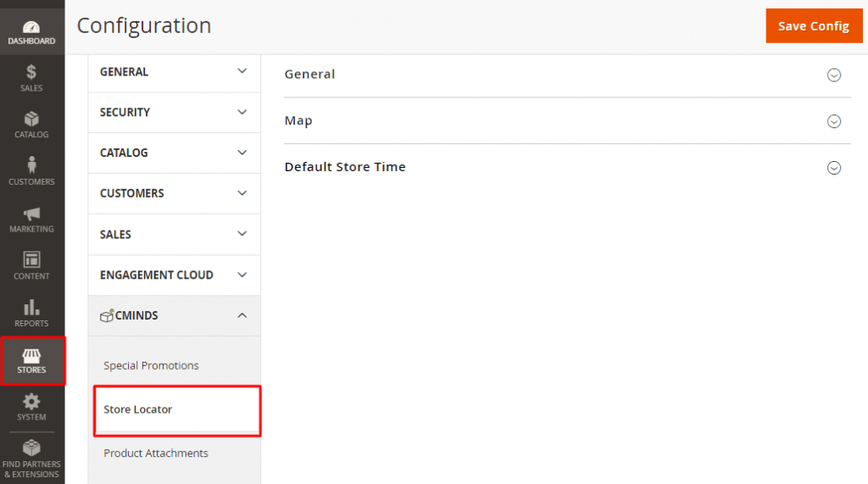Select Special Promotions menu item
Image resolution: width=868 pixels, height=484 pixels.
click(151, 365)
